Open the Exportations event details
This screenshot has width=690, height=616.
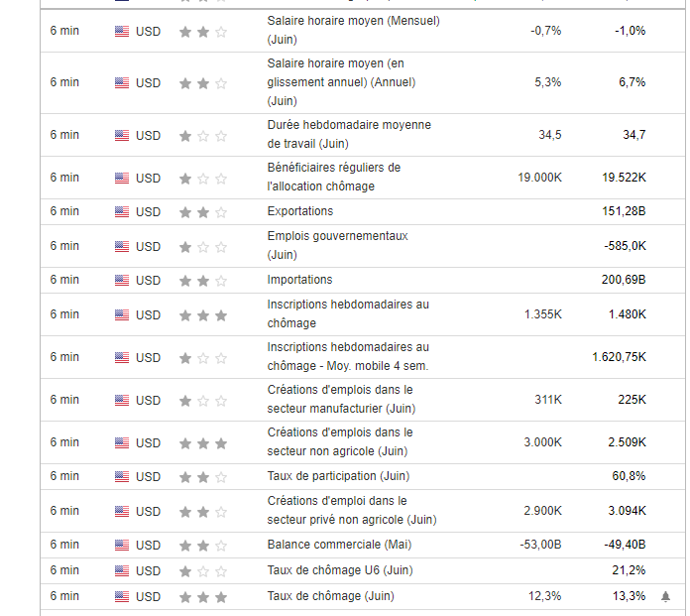(300, 211)
